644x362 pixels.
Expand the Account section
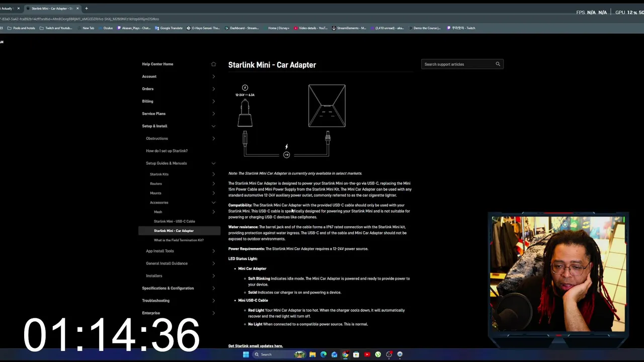pyautogui.click(x=213, y=76)
